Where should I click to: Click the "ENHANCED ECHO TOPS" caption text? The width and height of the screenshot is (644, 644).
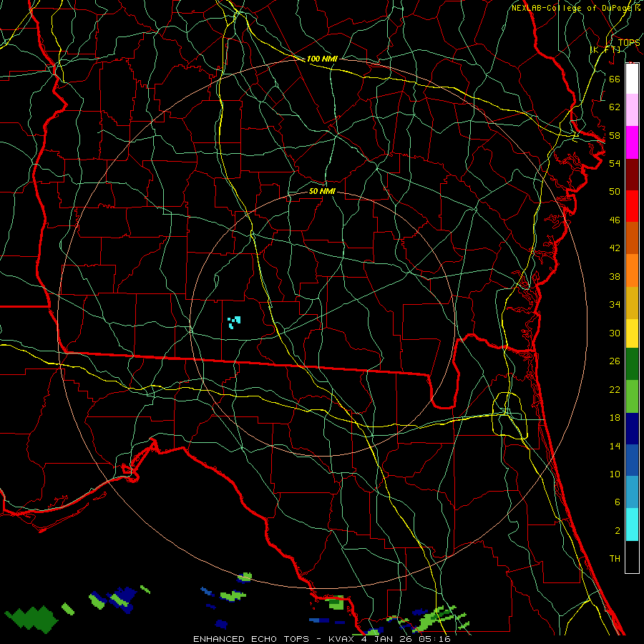click(x=251, y=639)
